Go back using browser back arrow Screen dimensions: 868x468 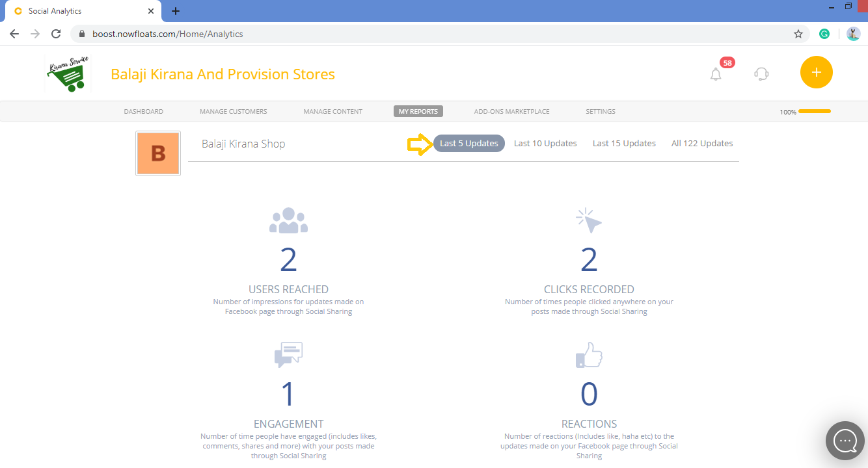pos(14,34)
